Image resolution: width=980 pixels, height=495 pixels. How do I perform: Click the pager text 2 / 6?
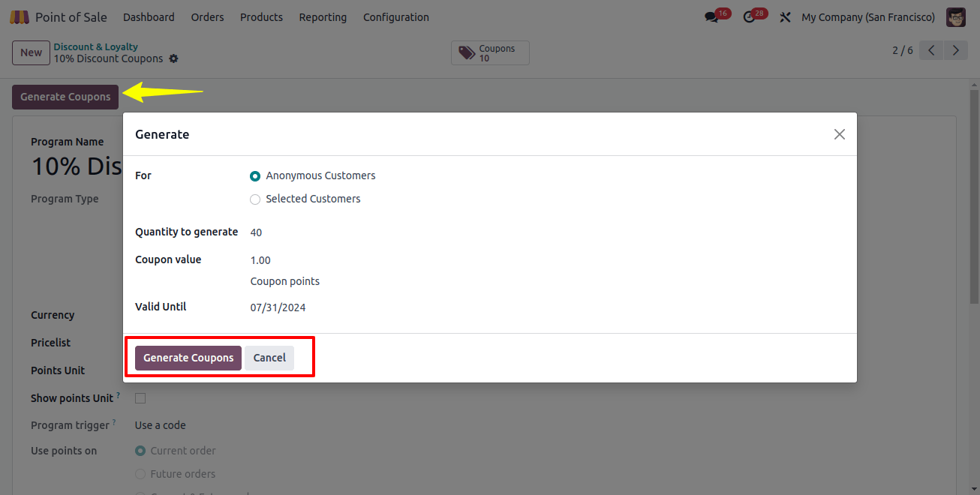pyautogui.click(x=903, y=50)
